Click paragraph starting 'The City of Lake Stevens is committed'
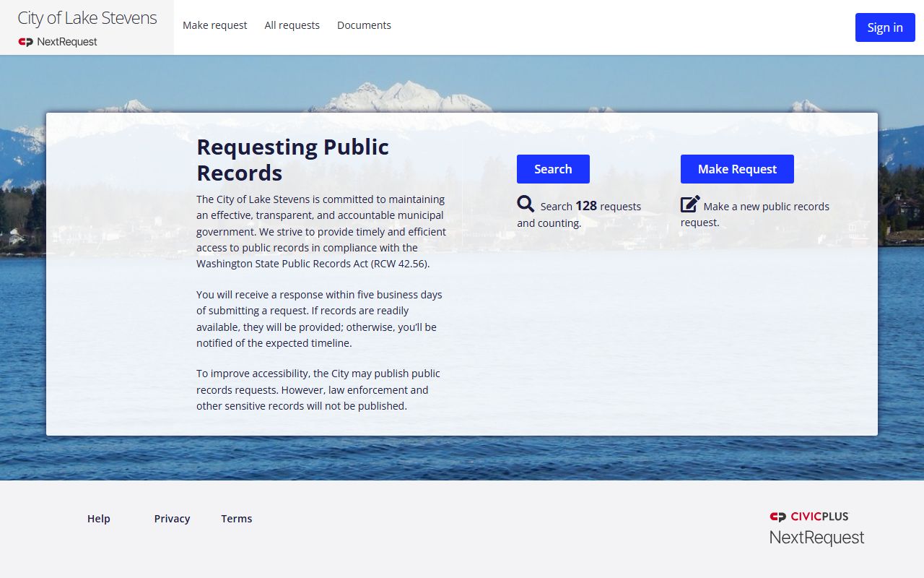Screen dimensions: 924x578 [x=321, y=231]
